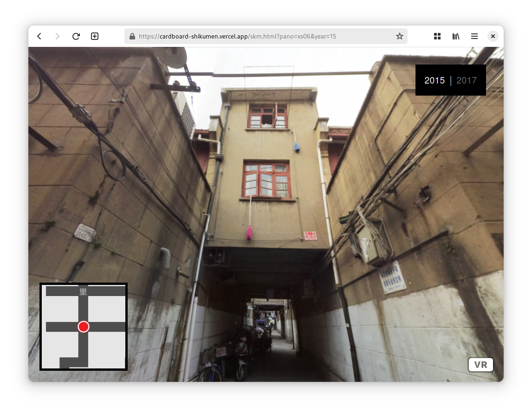Image resolution: width=532 pixels, height=413 pixels.
Task: Open the four-square grid view icon
Action: [437, 36]
